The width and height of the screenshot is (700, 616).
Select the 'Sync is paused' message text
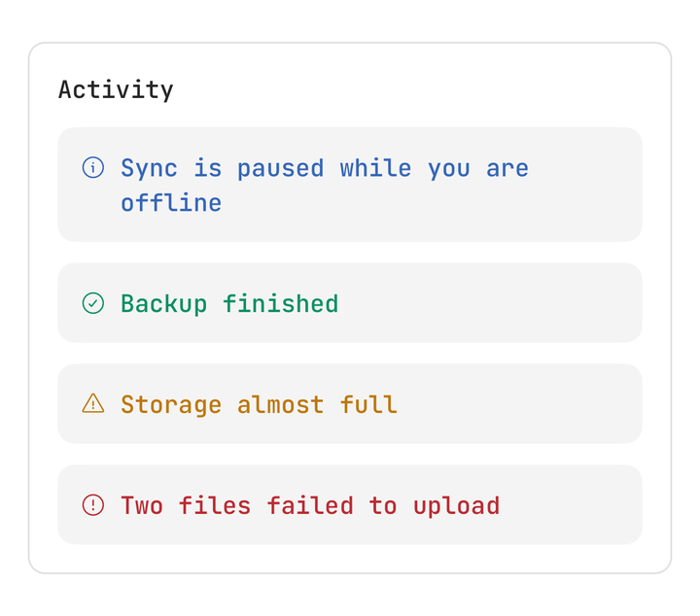click(x=325, y=186)
